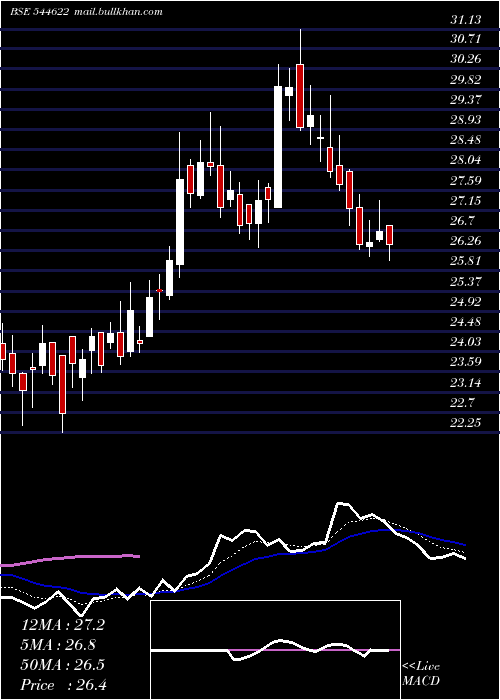This screenshot has height=700, width=500.
Task: Select the 30.26 price axis label
Action: (x=466, y=59)
